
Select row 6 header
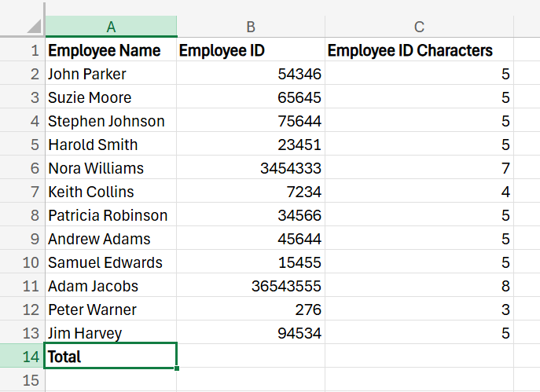(22, 168)
